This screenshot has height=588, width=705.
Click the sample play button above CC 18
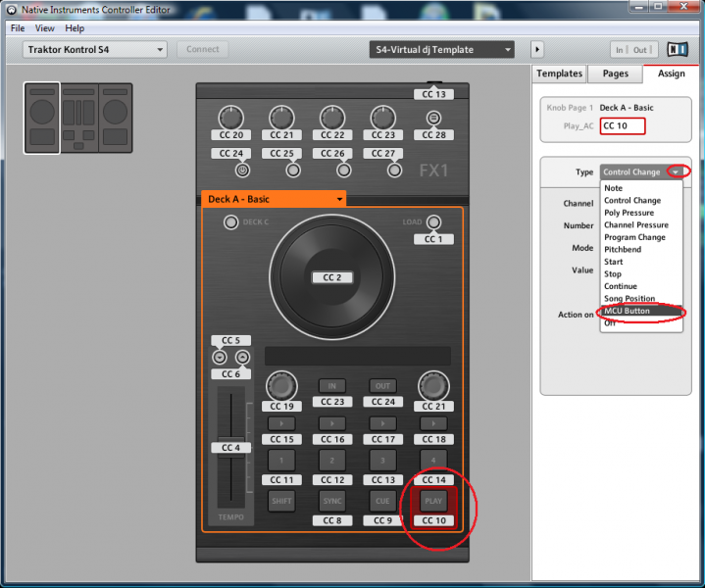(433, 423)
